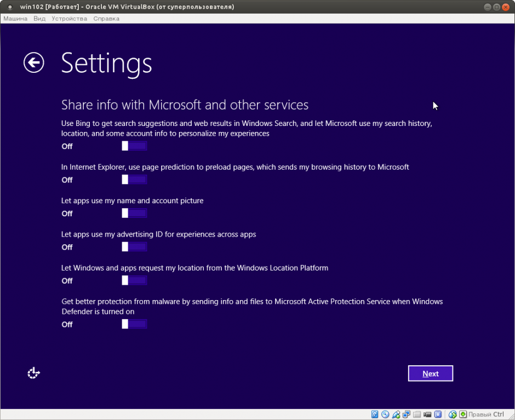
Task: Click the USB devices status icon
Action: (396, 415)
